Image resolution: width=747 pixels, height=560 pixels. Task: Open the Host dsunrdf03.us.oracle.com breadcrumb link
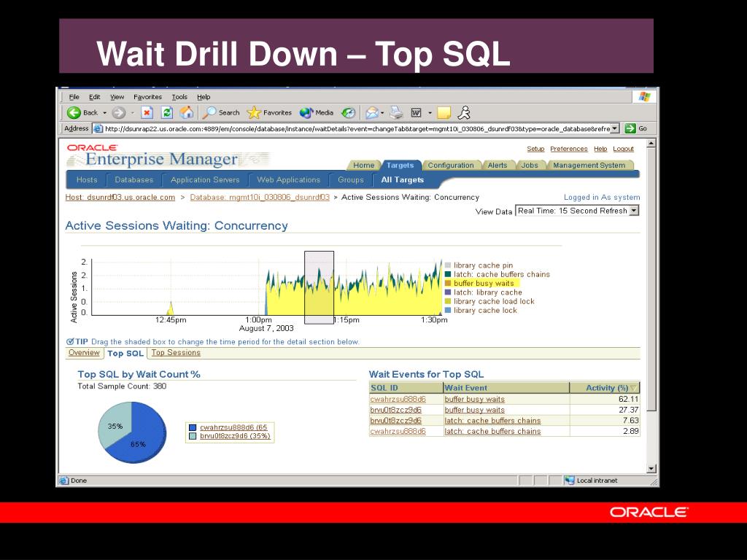(120, 197)
